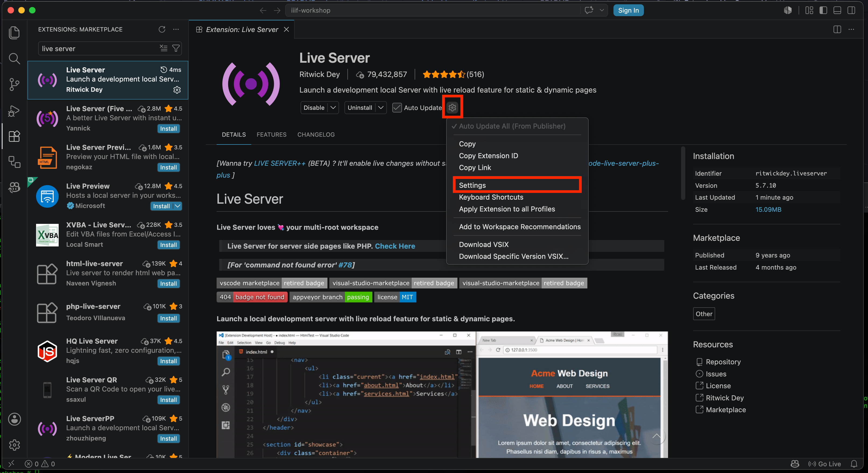Toggle the secondary side bar visibility
The image size is (868, 473).
click(851, 10)
